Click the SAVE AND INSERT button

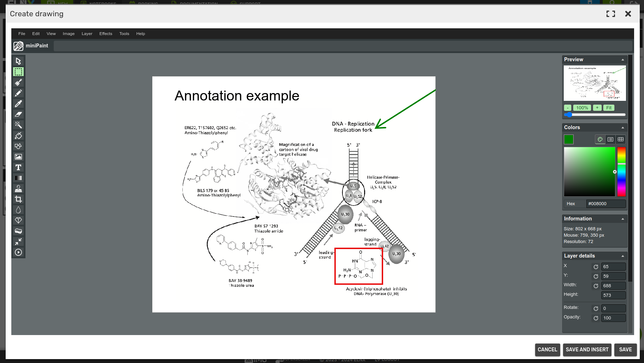587,350
